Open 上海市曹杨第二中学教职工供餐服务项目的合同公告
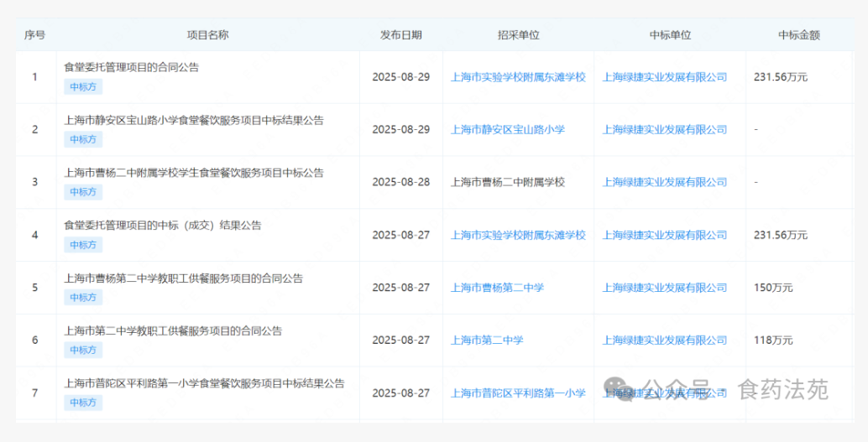The height and width of the screenshot is (442, 868). pos(183,278)
